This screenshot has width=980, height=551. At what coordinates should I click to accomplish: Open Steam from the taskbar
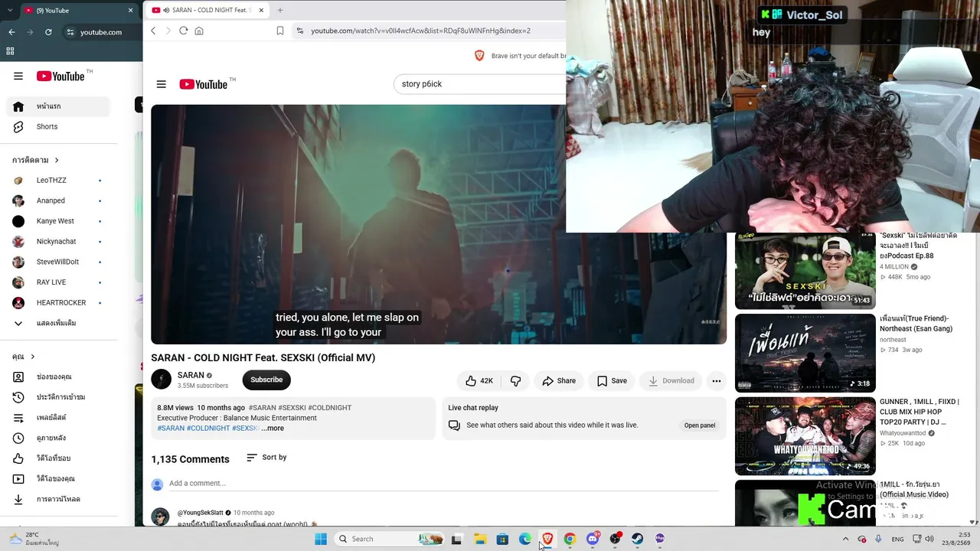[x=637, y=539]
